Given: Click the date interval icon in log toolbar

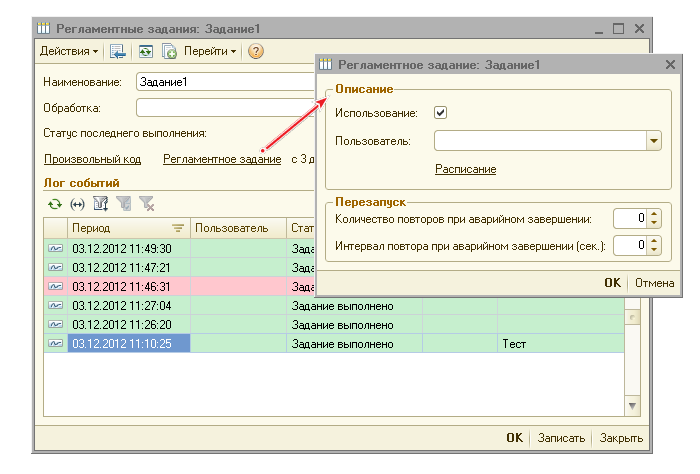Looking at the screenshot, I should pos(77,203).
